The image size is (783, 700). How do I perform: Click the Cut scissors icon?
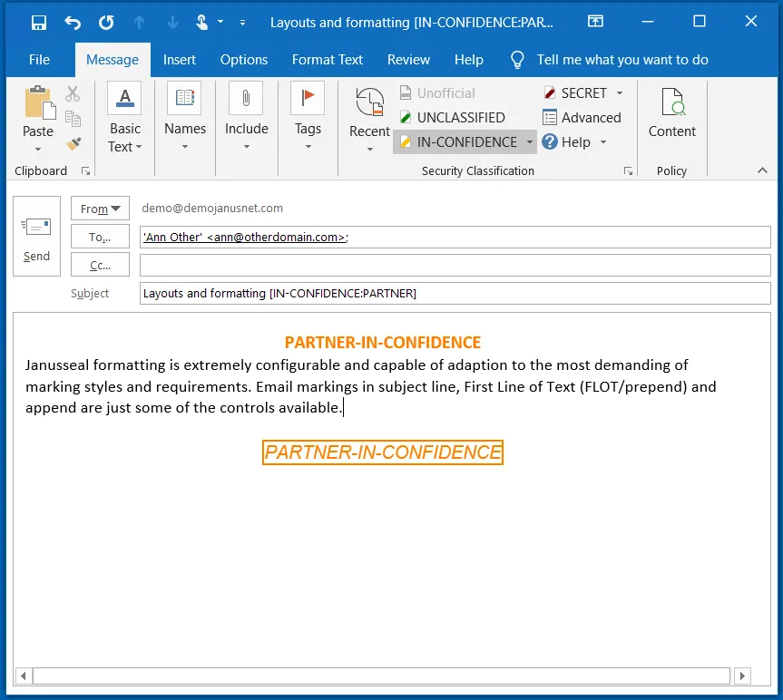(x=73, y=94)
